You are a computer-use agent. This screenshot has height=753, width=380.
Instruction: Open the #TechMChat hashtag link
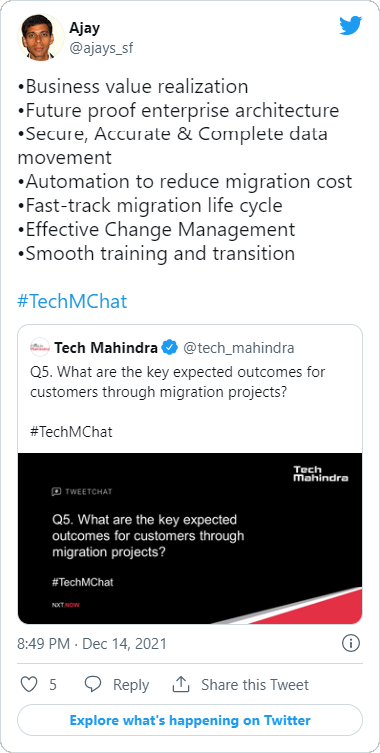[73, 302]
